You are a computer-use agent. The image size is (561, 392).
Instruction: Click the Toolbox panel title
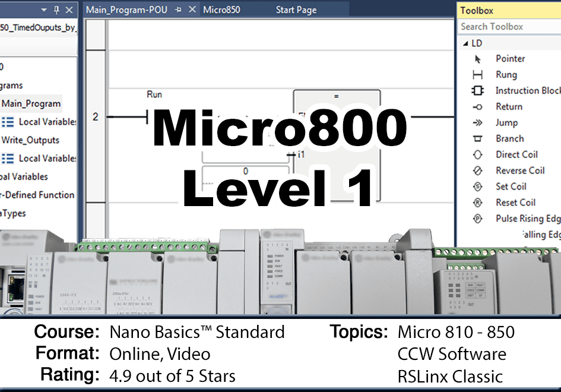pyautogui.click(x=477, y=11)
